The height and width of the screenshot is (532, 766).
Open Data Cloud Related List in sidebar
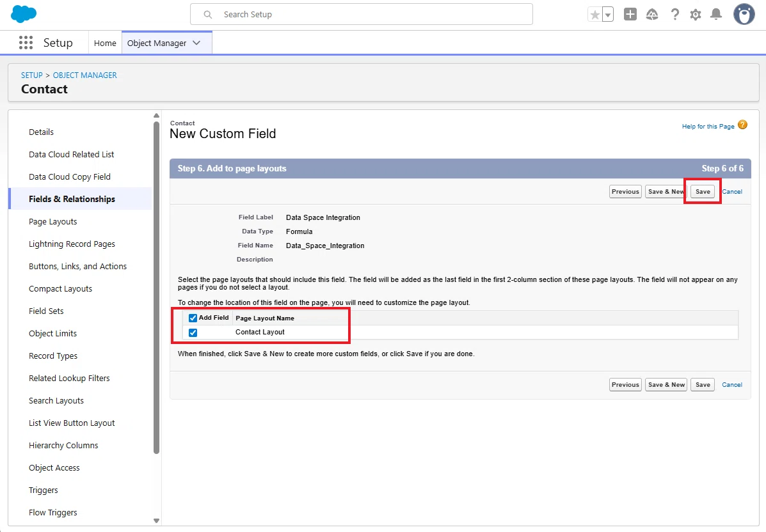pos(71,154)
